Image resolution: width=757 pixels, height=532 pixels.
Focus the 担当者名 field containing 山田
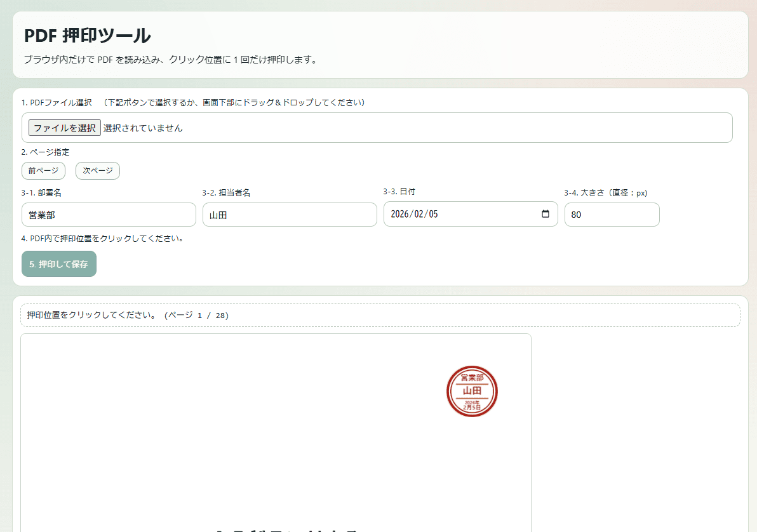point(290,215)
